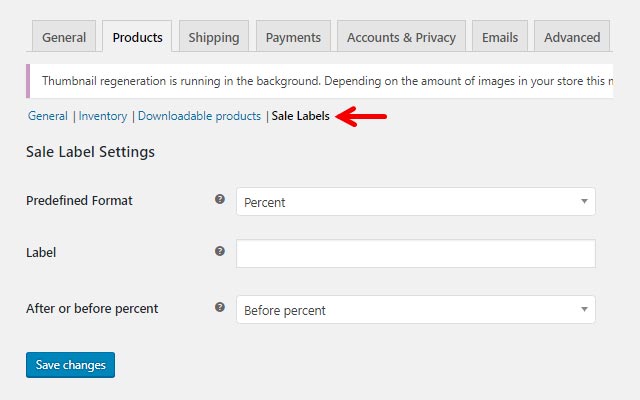Open the Inventory sub-section link

click(x=103, y=116)
